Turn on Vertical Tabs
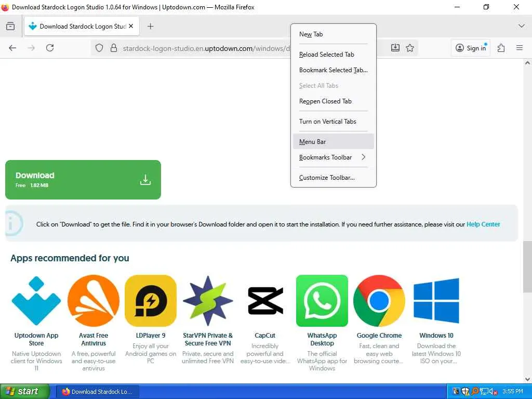The image size is (532, 399). (333, 122)
